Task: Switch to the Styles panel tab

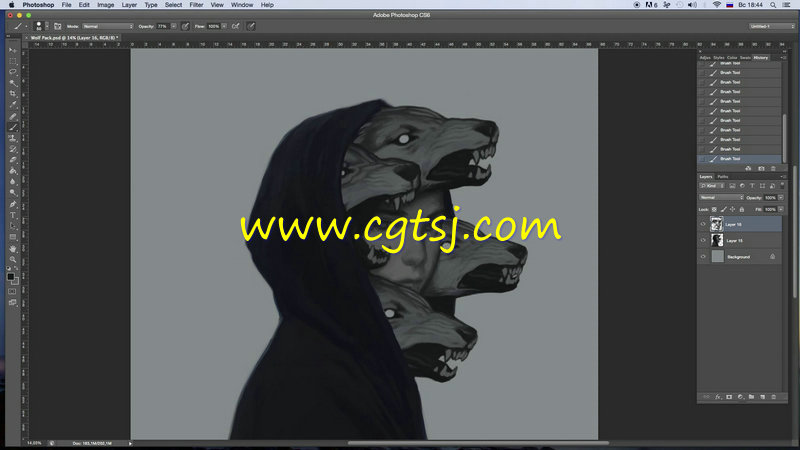Action: (x=719, y=58)
